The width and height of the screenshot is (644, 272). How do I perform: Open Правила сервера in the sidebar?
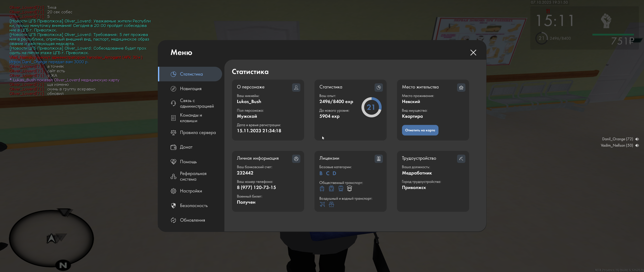197,132
